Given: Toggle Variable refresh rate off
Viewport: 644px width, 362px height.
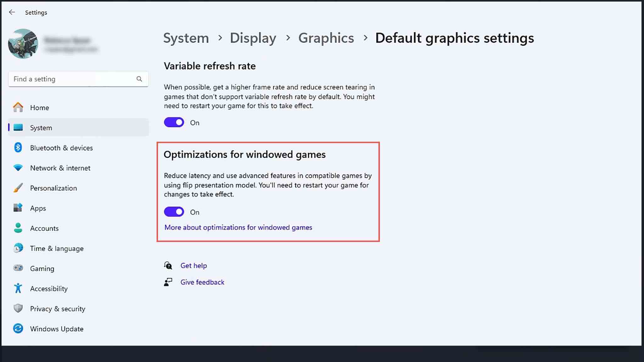Looking at the screenshot, I should [174, 123].
